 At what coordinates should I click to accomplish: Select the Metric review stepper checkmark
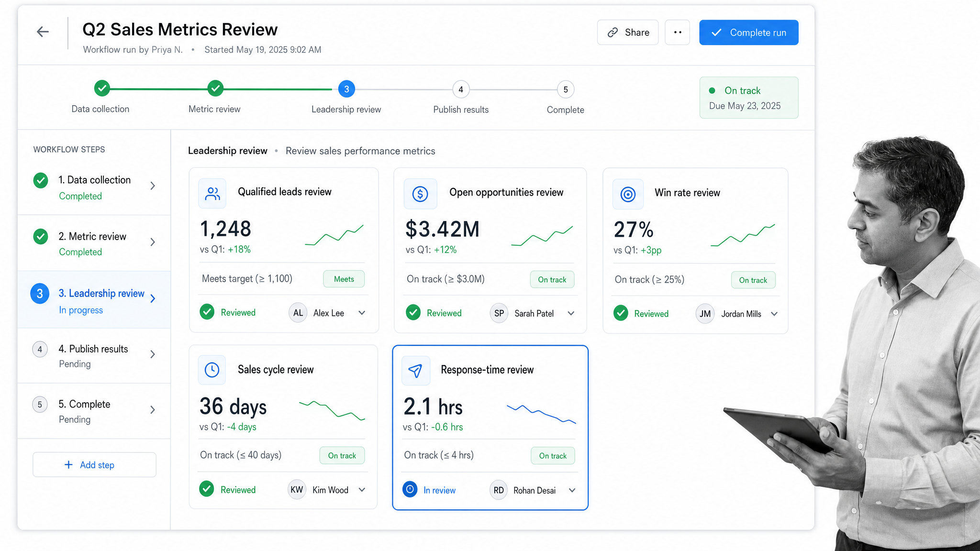215,88
